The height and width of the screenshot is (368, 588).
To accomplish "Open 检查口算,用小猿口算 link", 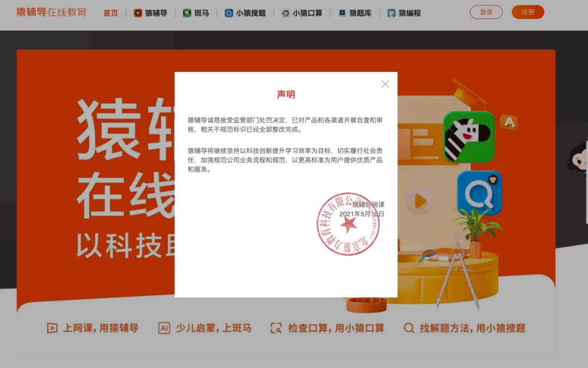I will click(336, 328).
